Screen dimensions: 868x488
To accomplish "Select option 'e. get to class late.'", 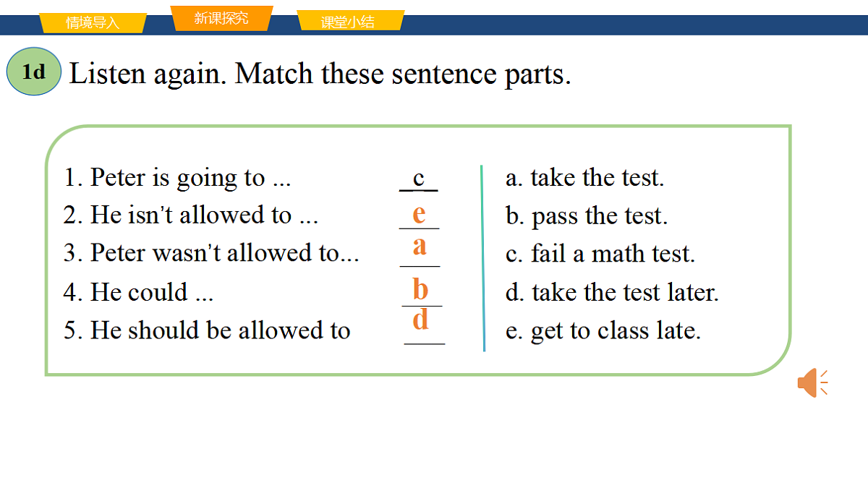I will [x=603, y=331].
